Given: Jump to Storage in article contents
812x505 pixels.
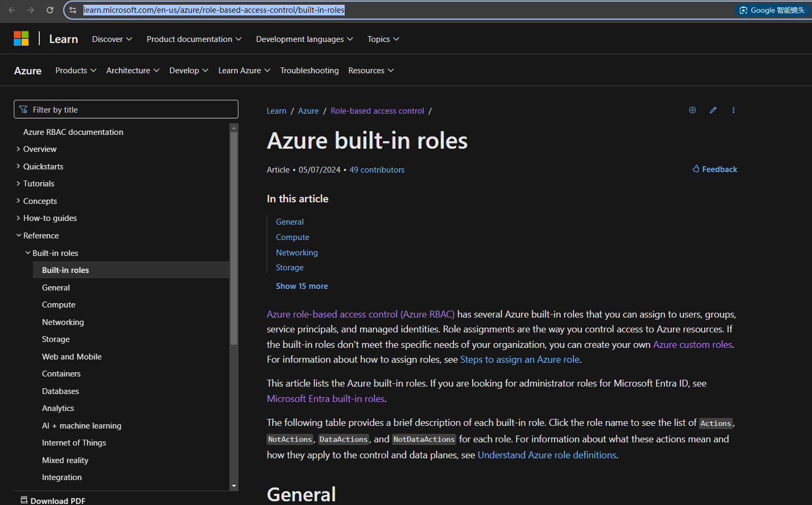Looking at the screenshot, I should point(290,268).
